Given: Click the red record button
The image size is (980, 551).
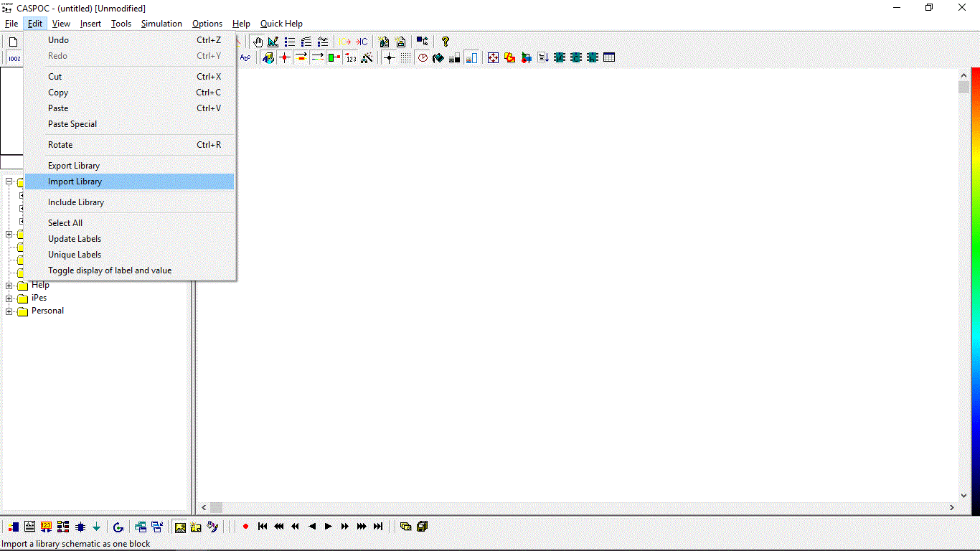Looking at the screenshot, I should tap(245, 527).
